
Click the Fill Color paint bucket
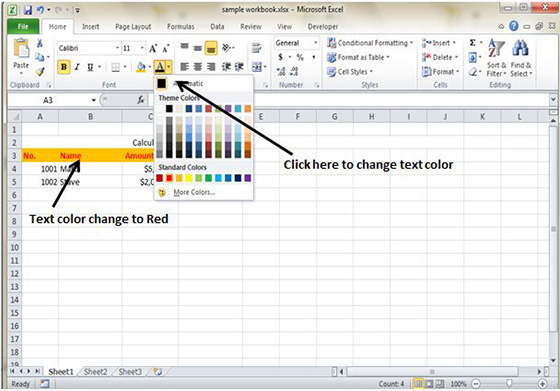point(141,67)
